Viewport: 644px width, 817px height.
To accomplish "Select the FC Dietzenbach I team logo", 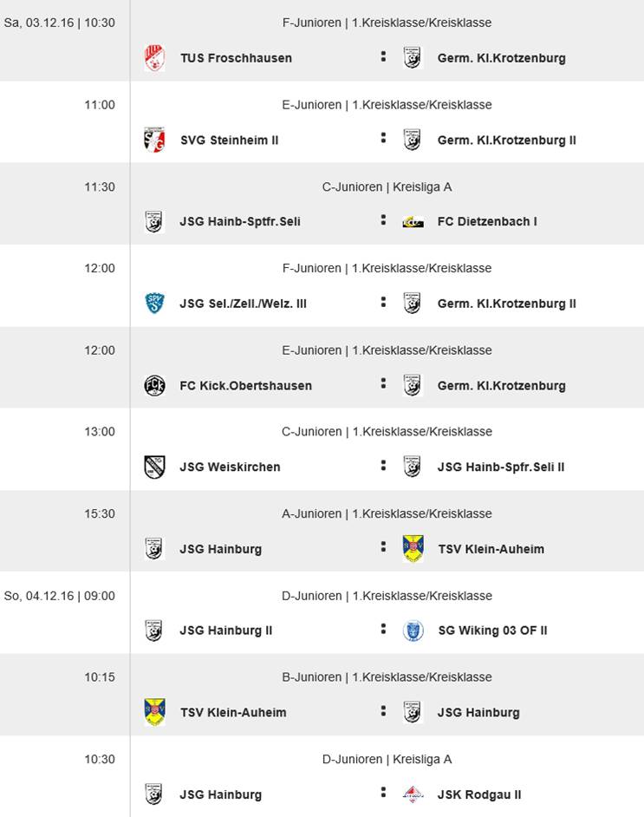I will (413, 222).
